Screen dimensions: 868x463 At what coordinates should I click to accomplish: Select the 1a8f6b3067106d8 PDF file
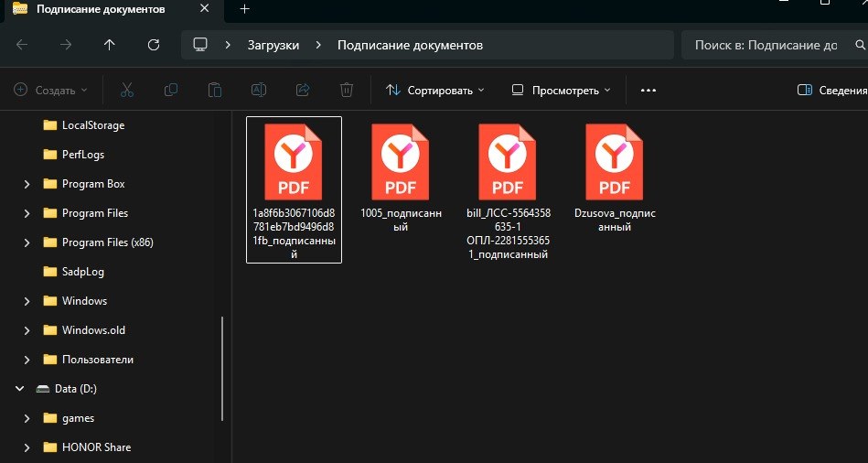pos(294,190)
